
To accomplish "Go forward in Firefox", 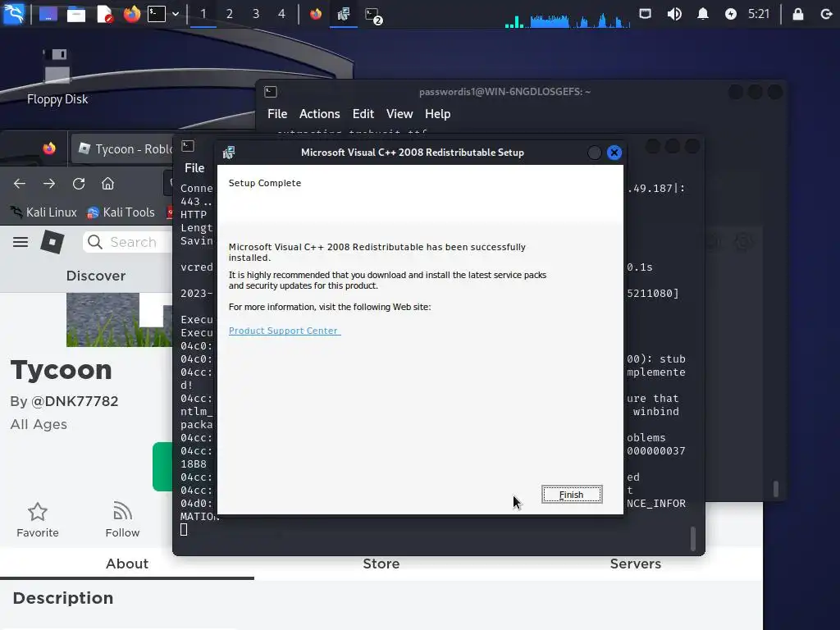I will [49, 184].
